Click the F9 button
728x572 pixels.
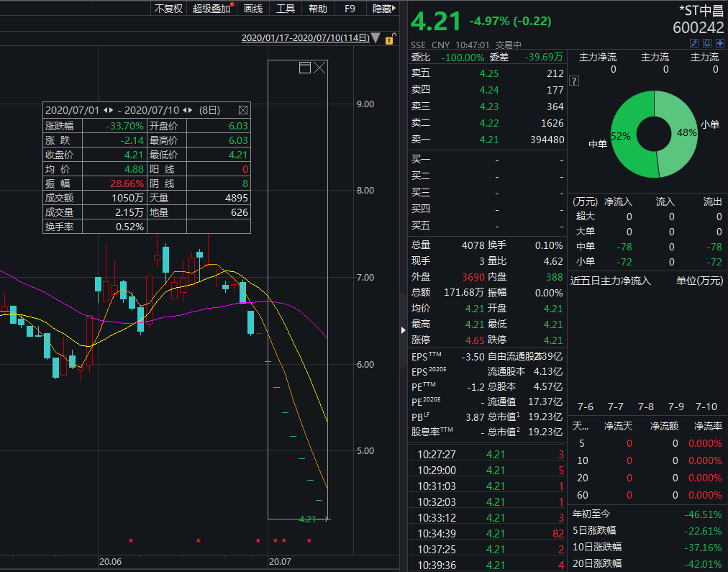(x=350, y=9)
